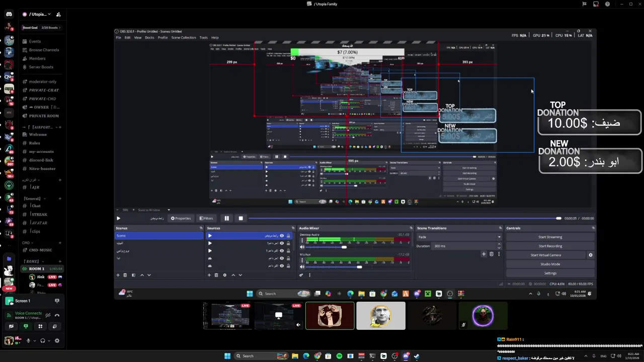This screenshot has height=362, width=644.
Task: Open Spotify from the Windows taskbar
Action: pyautogui.click(x=339, y=356)
